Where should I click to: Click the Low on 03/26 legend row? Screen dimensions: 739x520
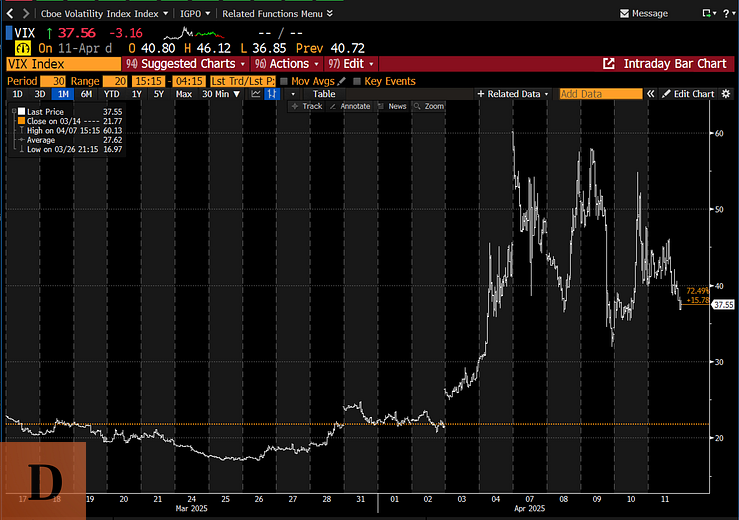70,149
